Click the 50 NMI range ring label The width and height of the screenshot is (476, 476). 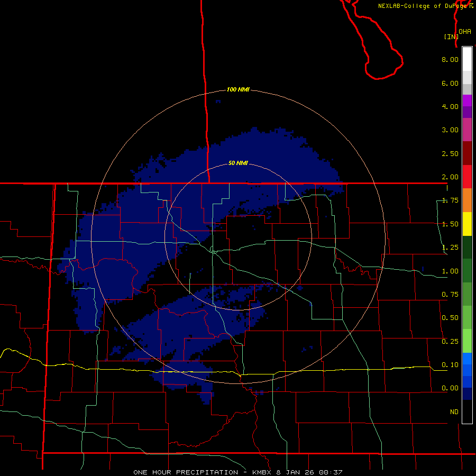pos(239,163)
